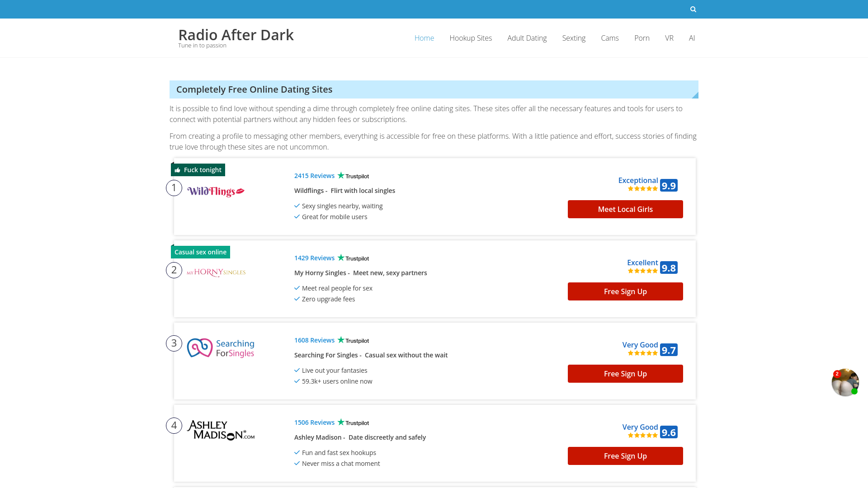
Task: Click the 9.7 score badge
Action: pyautogui.click(x=669, y=350)
